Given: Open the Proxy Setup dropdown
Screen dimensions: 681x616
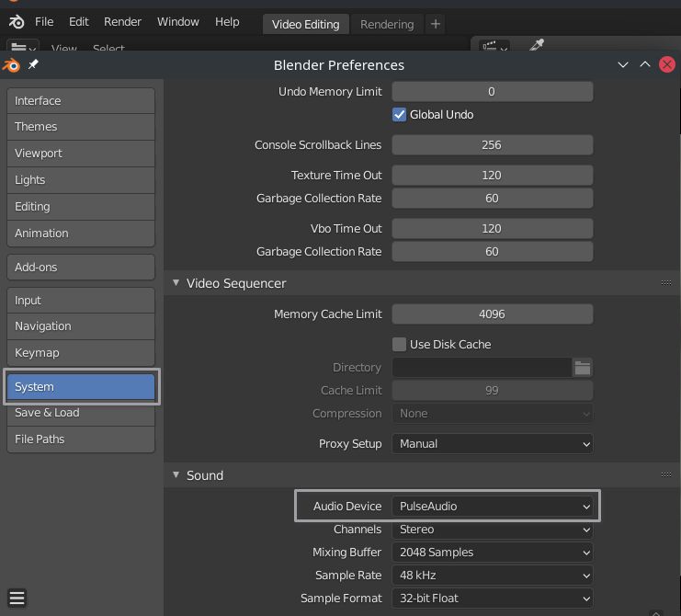Looking at the screenshot, I should point(492,443).
